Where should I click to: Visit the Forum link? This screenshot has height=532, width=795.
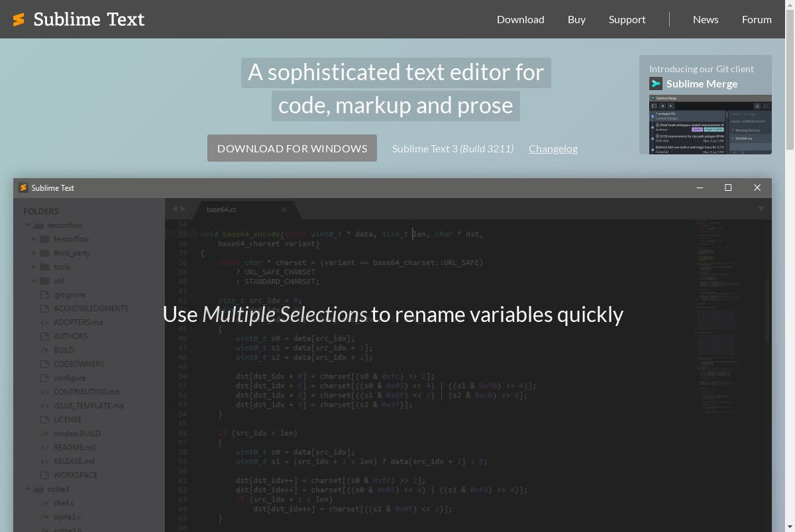[757, 19]
